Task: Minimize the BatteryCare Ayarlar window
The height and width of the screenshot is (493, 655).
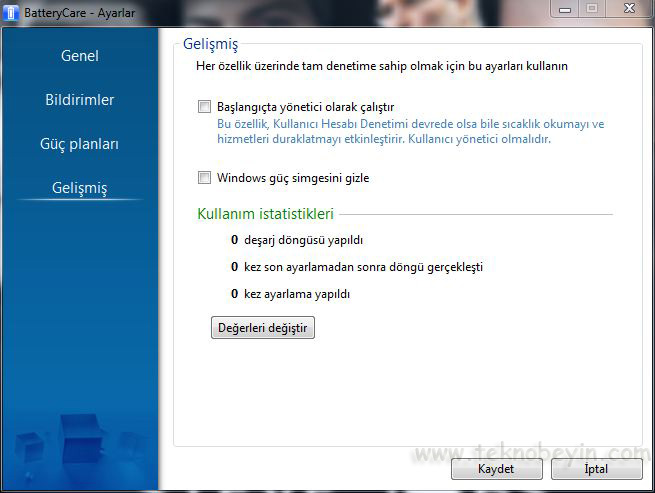Action: click(x=565, y=9)
